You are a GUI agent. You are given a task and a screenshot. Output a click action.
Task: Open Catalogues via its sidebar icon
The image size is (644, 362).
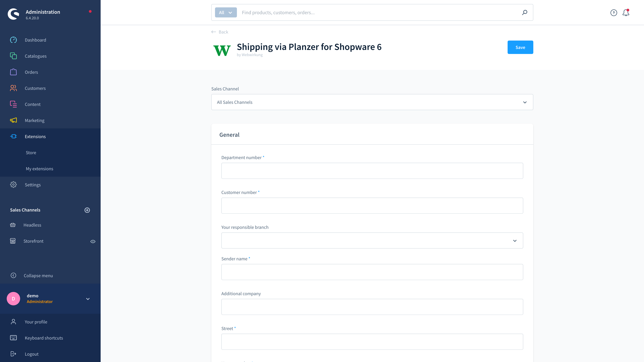point(13,56)
